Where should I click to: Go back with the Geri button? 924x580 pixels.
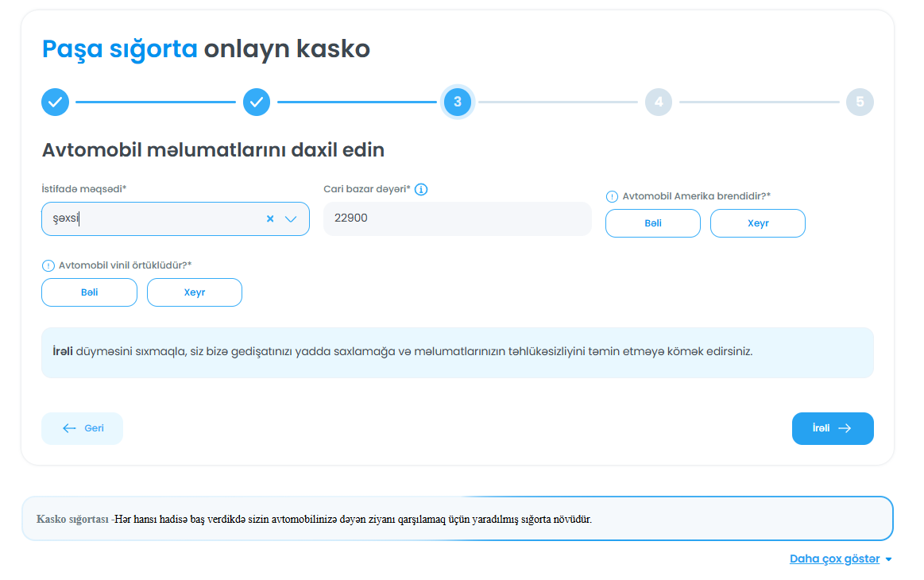[83, 428]
